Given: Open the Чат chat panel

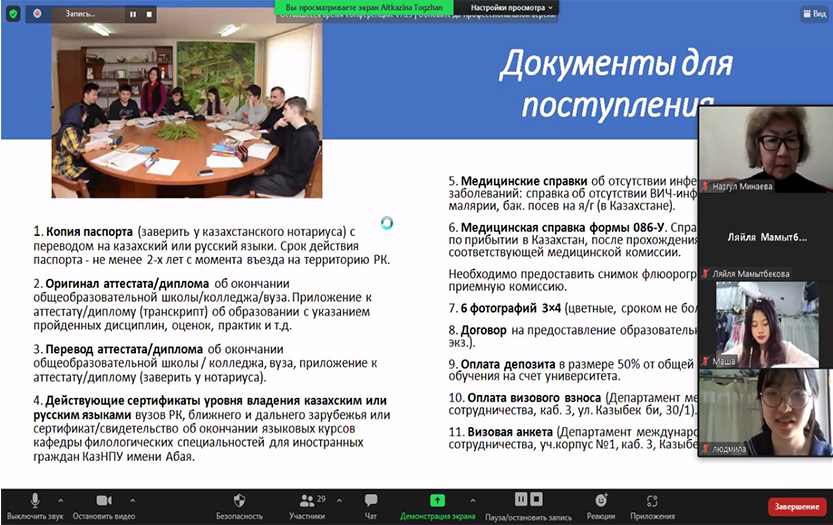Looking at the screenshot, I should [371, 503].
